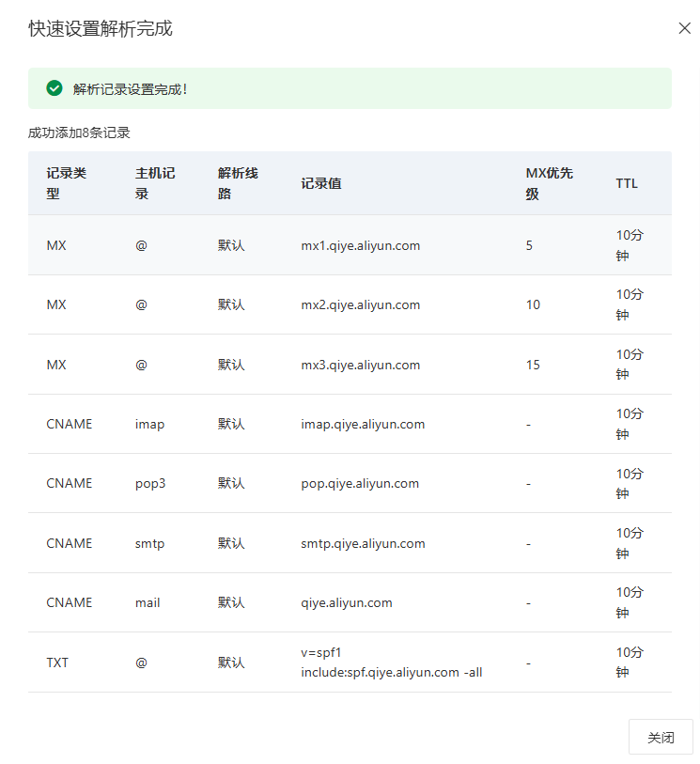Click the pop3 host record cell
Viewport: 700px width, 764px height.
pos(150,484)
